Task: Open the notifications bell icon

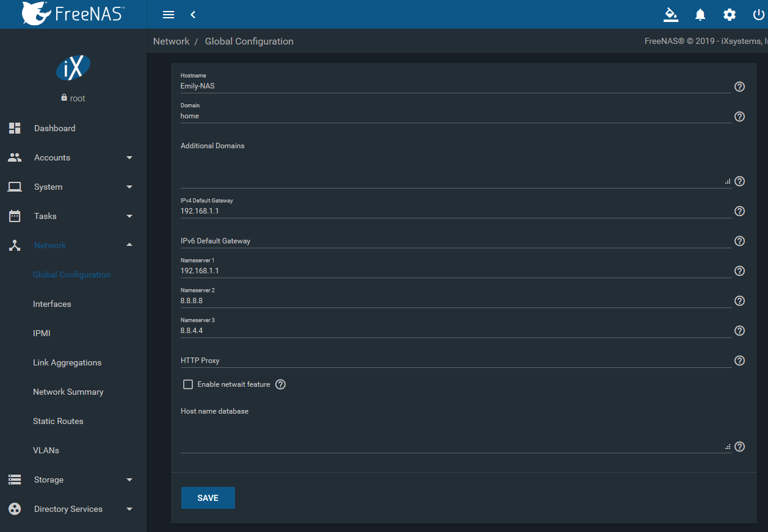Action: [x=700, y=15]
